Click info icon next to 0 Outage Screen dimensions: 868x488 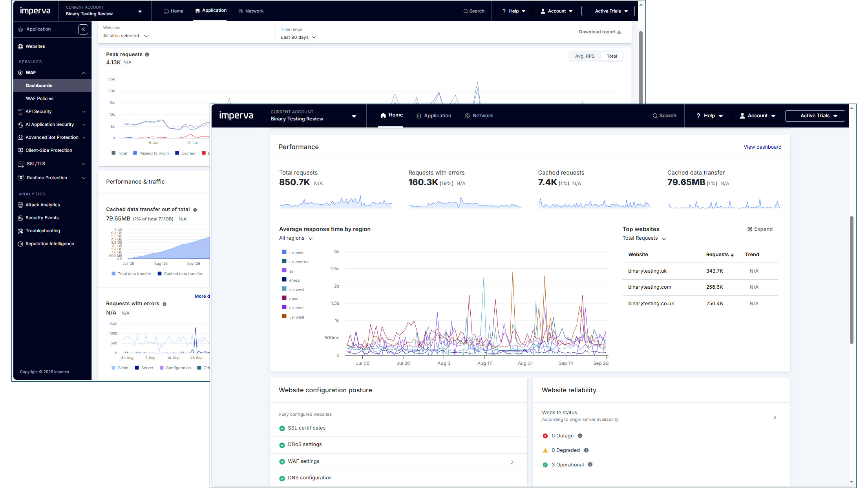tap(580, 436)
